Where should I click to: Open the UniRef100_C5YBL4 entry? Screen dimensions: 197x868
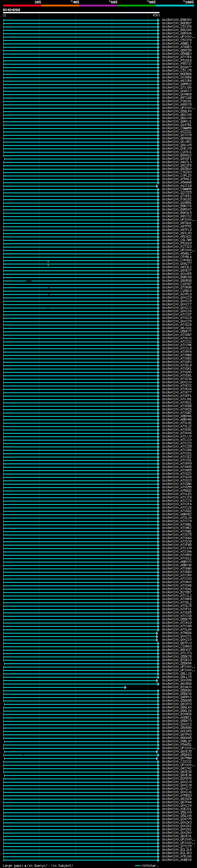[177, 257]
